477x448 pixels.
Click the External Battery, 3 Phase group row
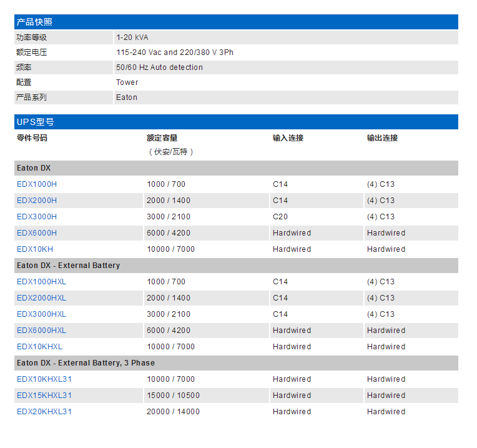(x=236, y=363)
